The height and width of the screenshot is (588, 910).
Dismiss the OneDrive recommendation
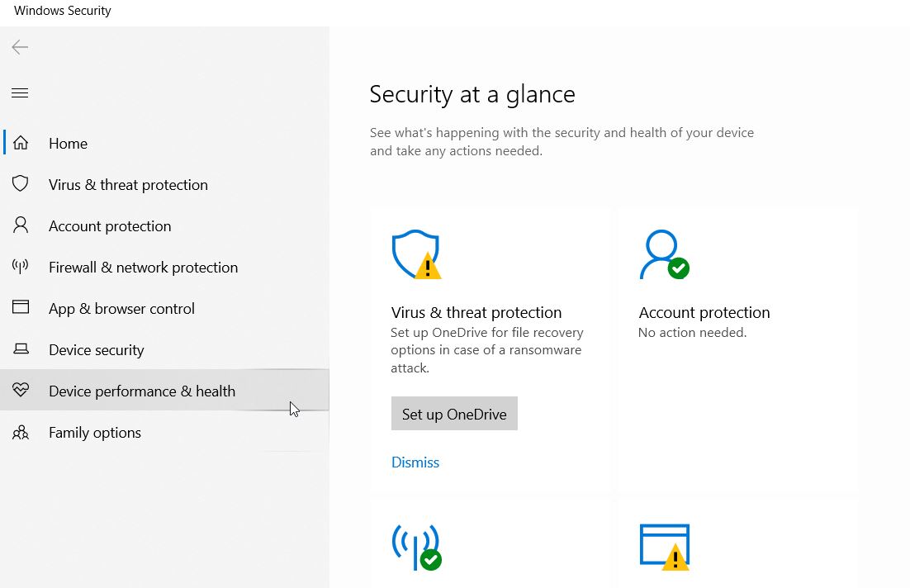[x=415, y=462]
